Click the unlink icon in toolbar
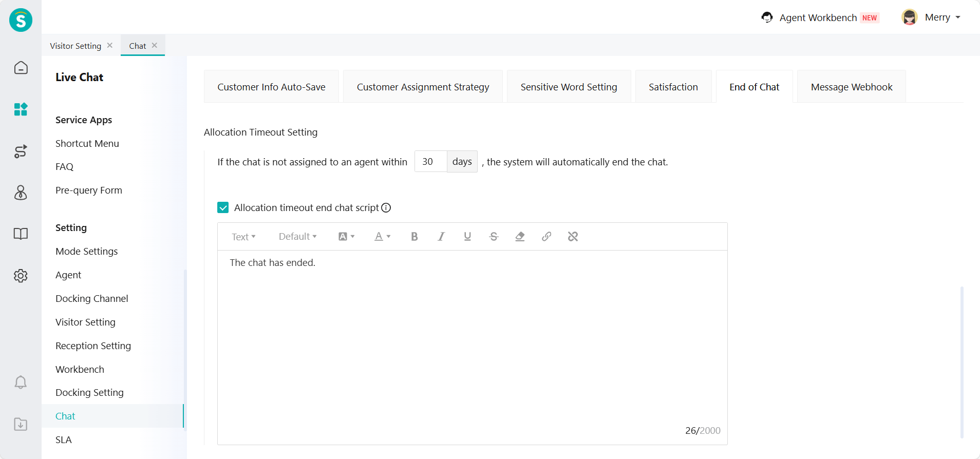980x459 pixels. [573, 237]
